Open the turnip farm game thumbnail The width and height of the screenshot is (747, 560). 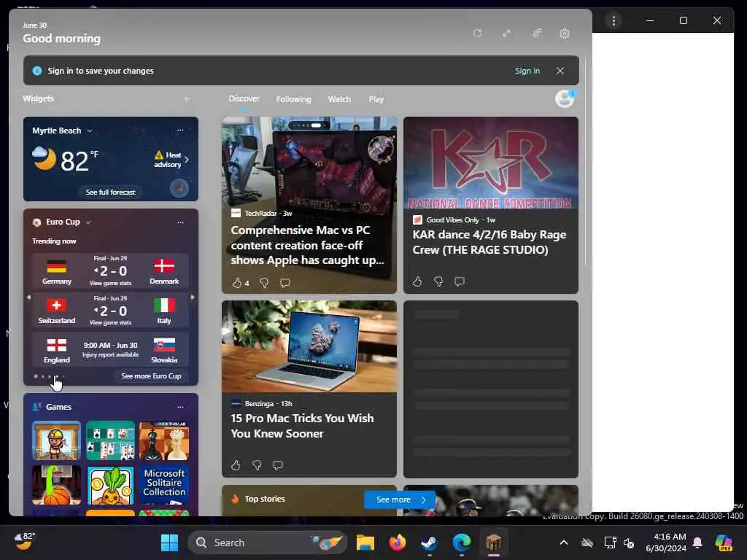tap(111, 485)
